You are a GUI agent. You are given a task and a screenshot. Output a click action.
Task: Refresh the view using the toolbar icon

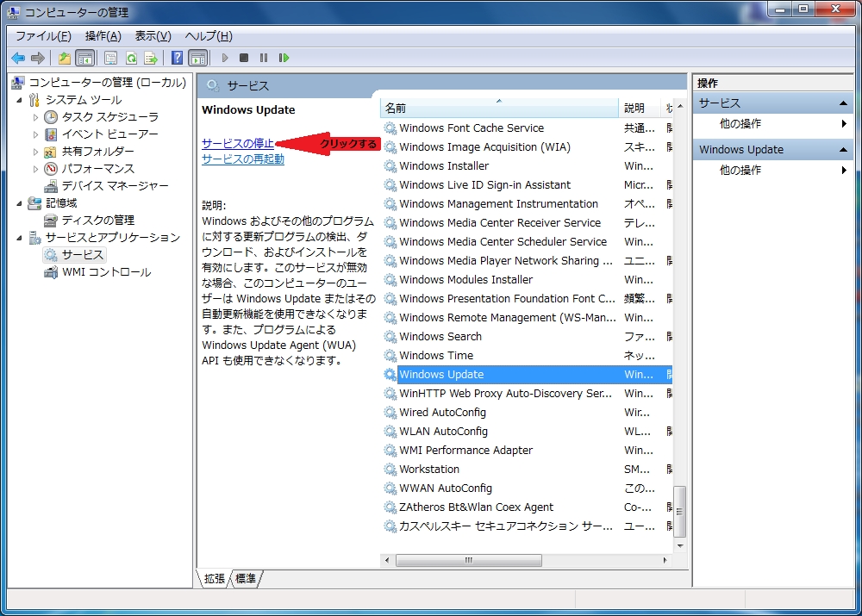(131, 58)
